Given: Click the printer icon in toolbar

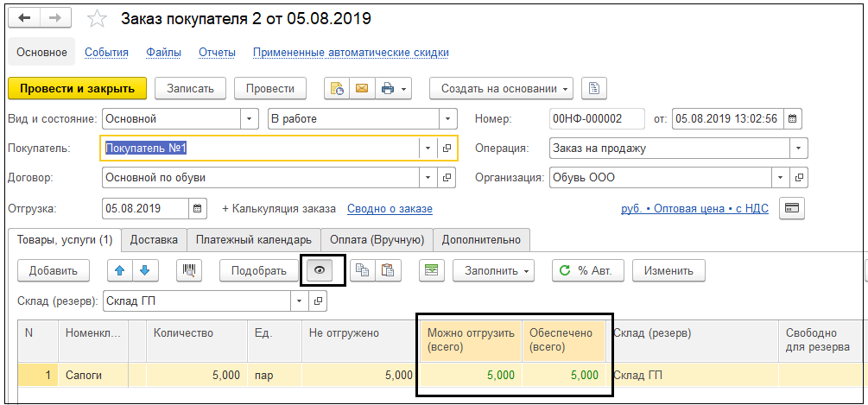Looking at the screenshot, I should pos(388,88).
